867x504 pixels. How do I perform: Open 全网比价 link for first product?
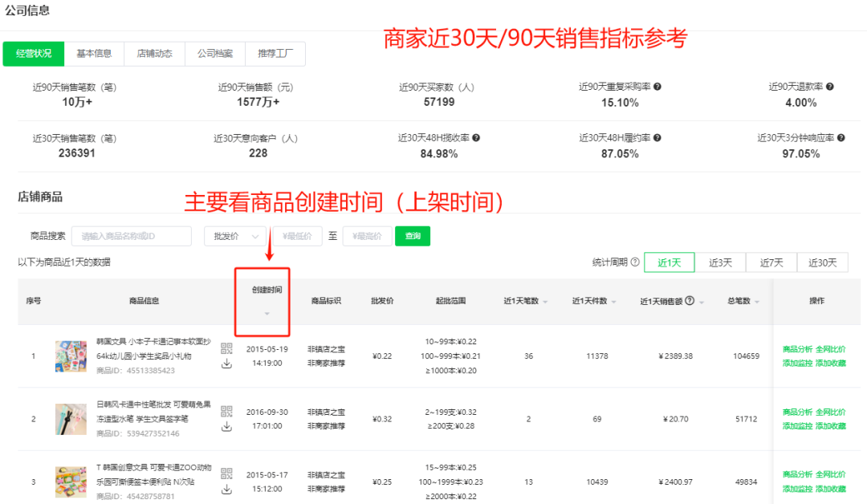831,349
